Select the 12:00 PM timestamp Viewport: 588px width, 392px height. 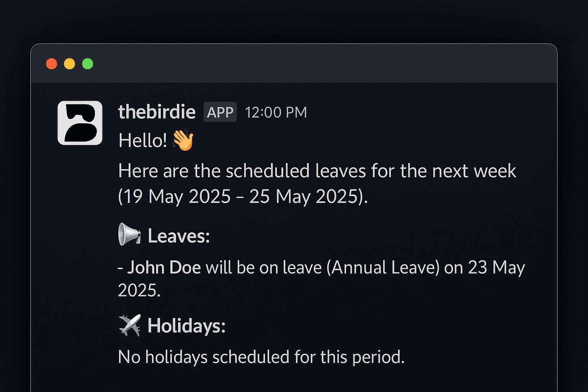pos(276,112)
